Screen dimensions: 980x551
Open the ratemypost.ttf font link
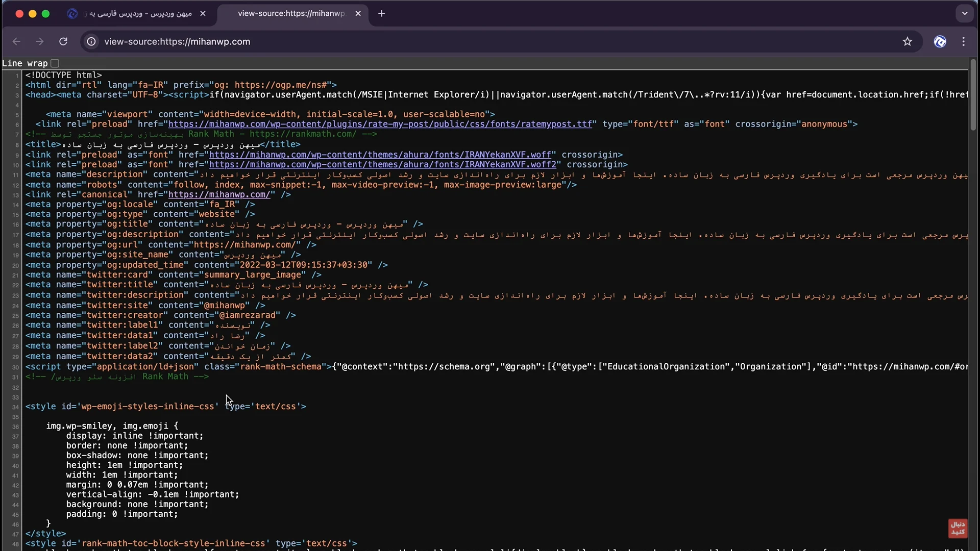click(380, 124)
